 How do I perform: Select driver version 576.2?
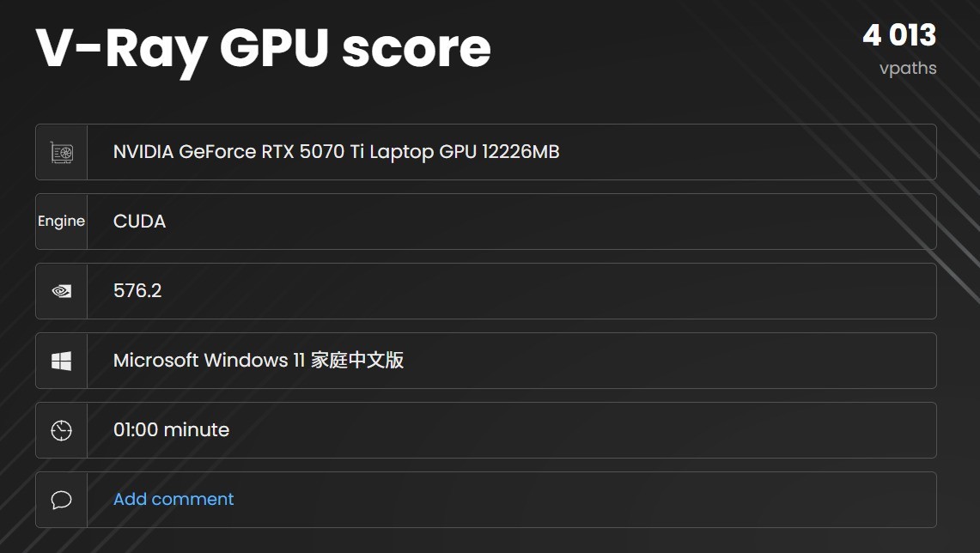pos(137,290)
